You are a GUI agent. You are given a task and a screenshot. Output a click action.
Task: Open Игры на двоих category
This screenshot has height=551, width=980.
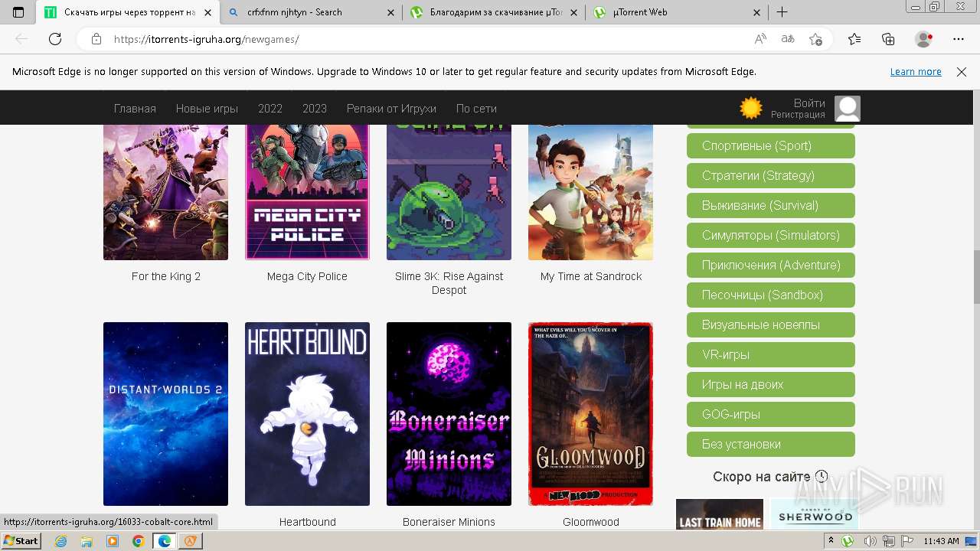pos(771,384)
